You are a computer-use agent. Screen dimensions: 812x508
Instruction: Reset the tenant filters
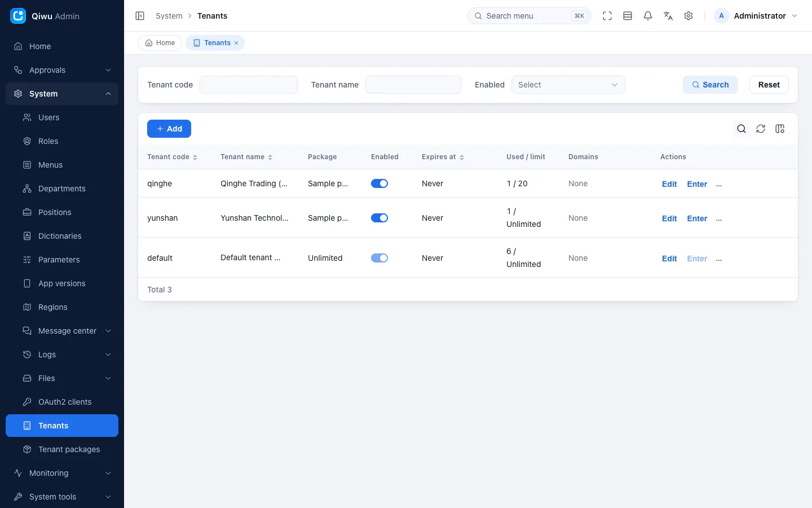769,85
